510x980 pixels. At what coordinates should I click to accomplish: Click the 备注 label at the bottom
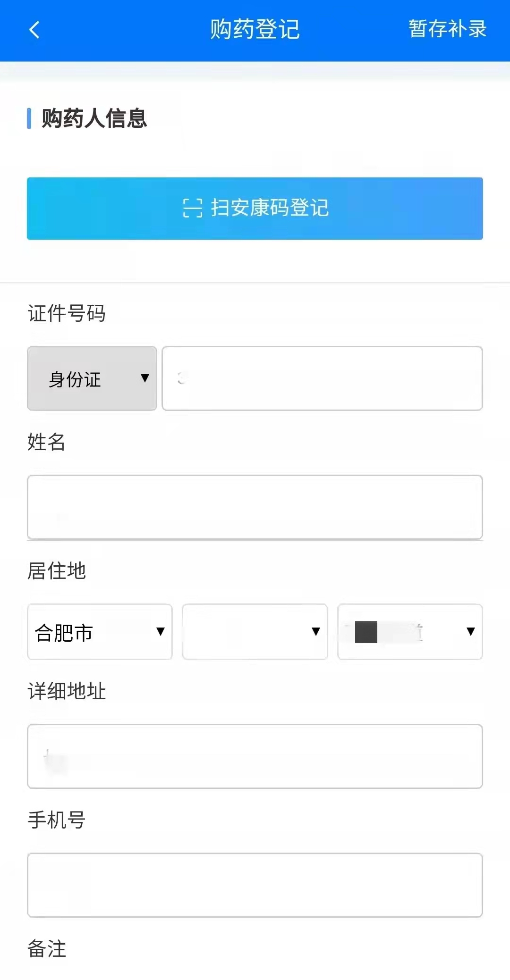(x=47, y=949)
